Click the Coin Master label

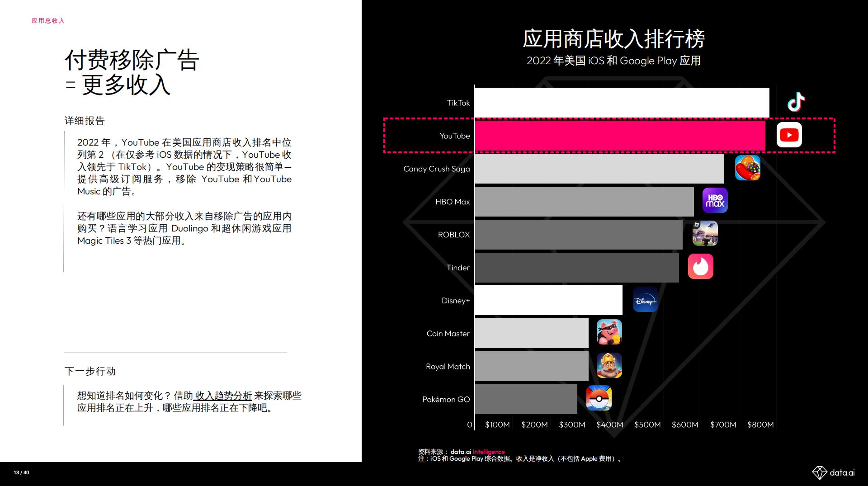448,334
